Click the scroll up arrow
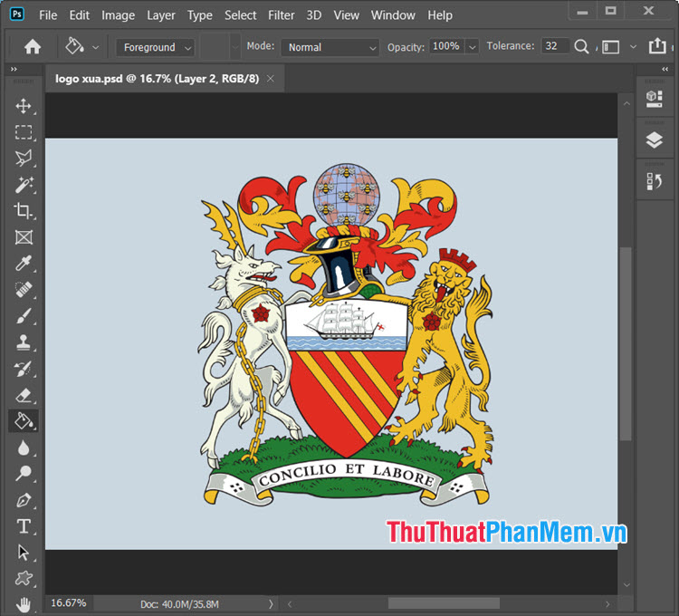 tap(626, 103)
